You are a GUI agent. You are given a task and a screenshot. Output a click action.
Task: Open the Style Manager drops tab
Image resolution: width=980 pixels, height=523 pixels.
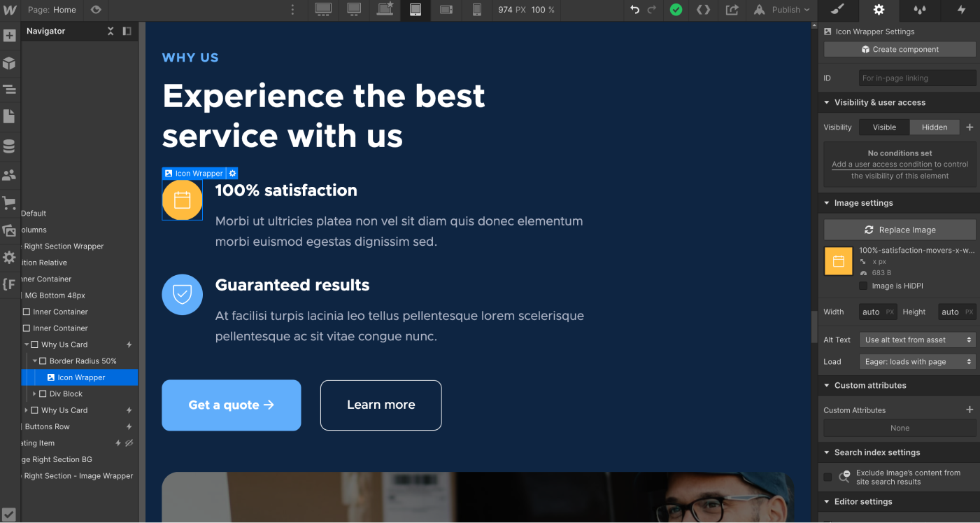click(920, 10)
